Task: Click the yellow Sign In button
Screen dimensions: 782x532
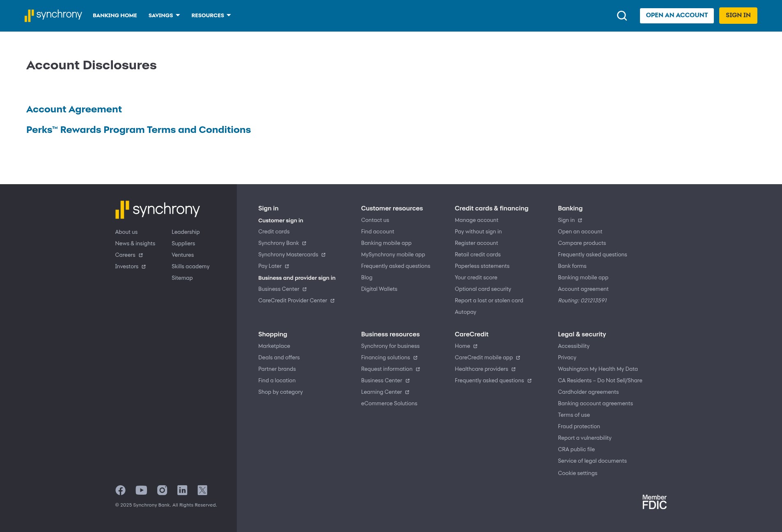Action: (x=738, y=16)
